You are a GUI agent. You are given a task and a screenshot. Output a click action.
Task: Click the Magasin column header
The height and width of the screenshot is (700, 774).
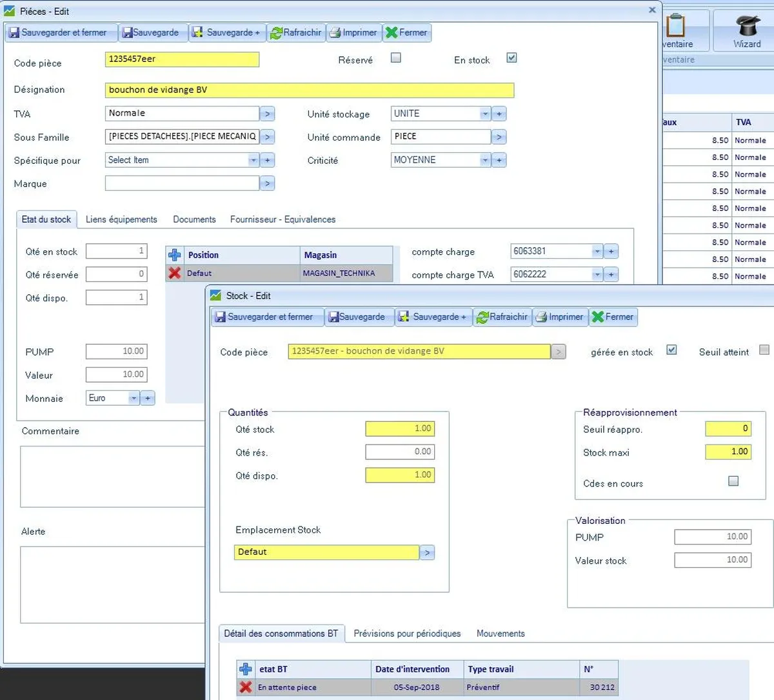pyautogui.click(x=346, y=255)
